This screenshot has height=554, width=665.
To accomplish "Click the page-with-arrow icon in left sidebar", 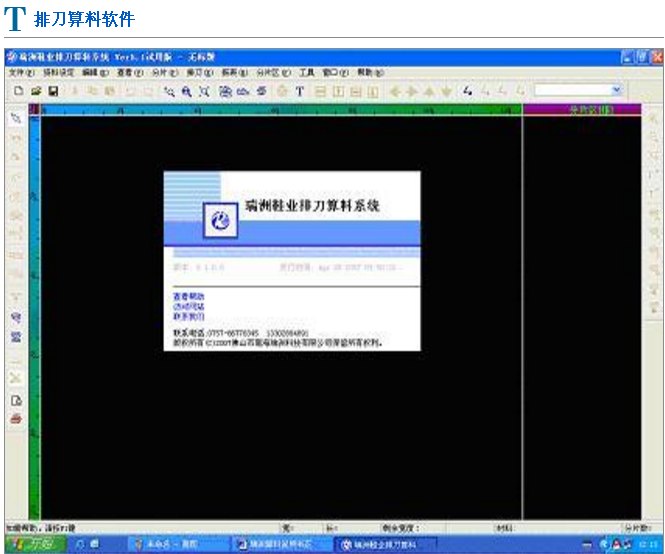I will 16,400.
